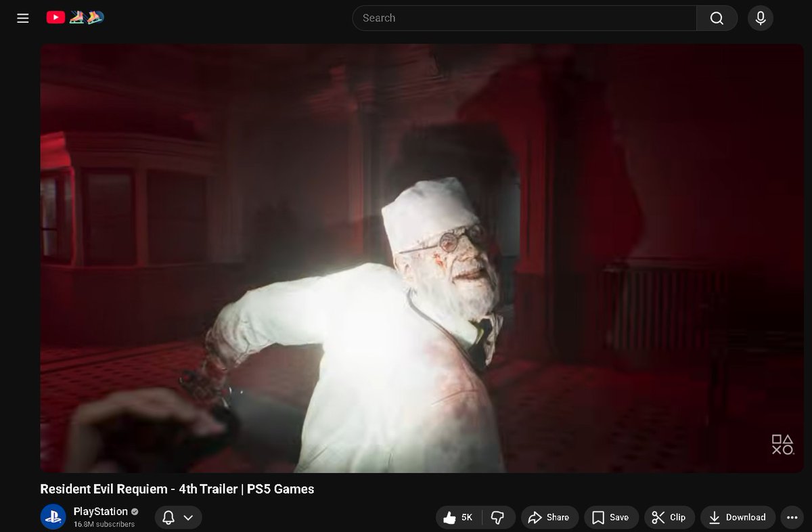The image size is (812, 532).
Task: Open the PlayStation channel name link
Action: [x=100, y=512]
